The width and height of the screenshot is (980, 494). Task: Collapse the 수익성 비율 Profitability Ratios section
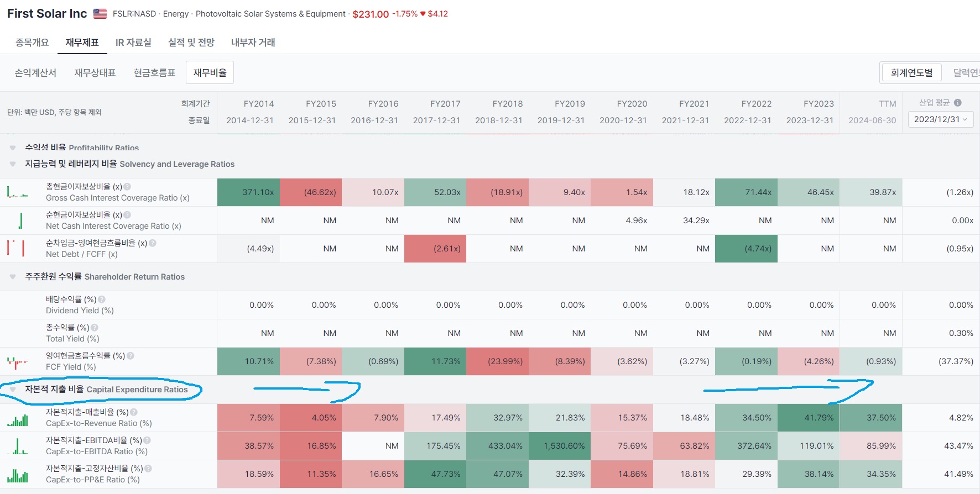pos(13,148)
